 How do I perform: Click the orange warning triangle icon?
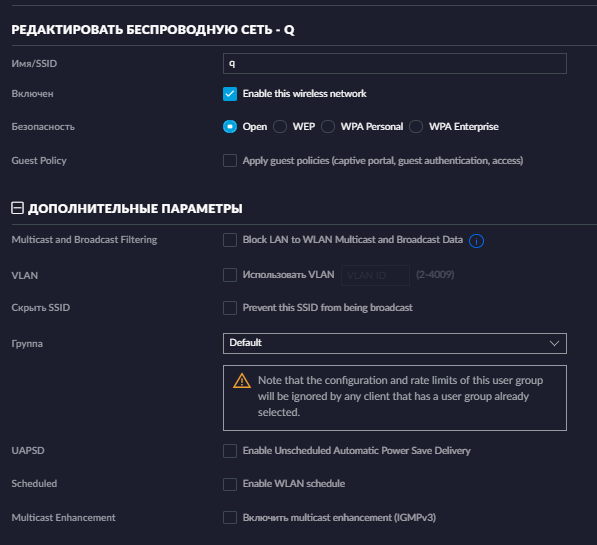[242, 380]
